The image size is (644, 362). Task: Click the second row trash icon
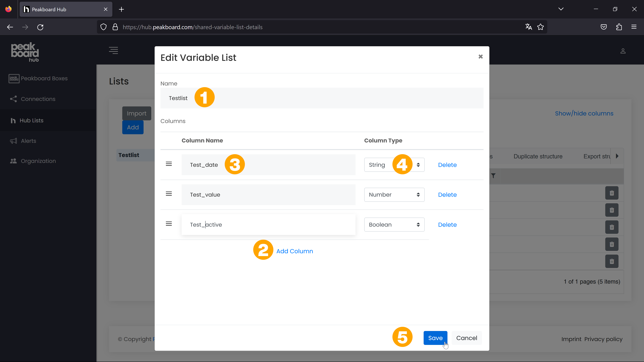611,210
